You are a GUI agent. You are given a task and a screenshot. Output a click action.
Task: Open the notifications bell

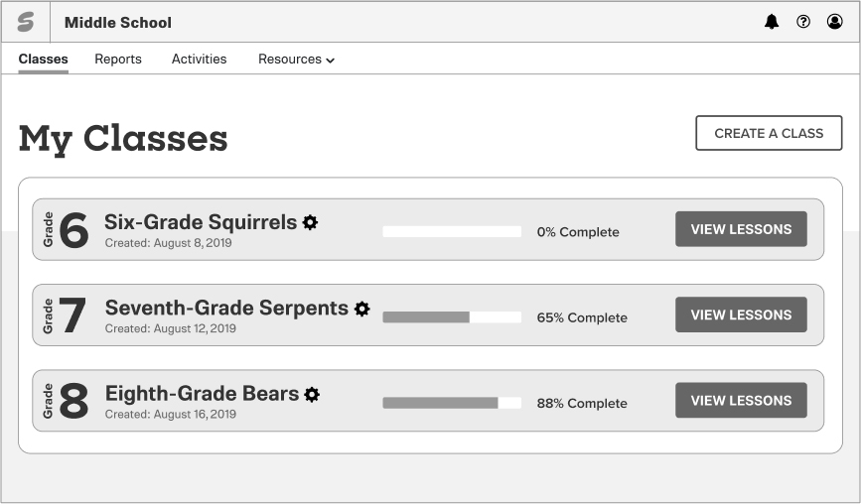pos(772,22)
